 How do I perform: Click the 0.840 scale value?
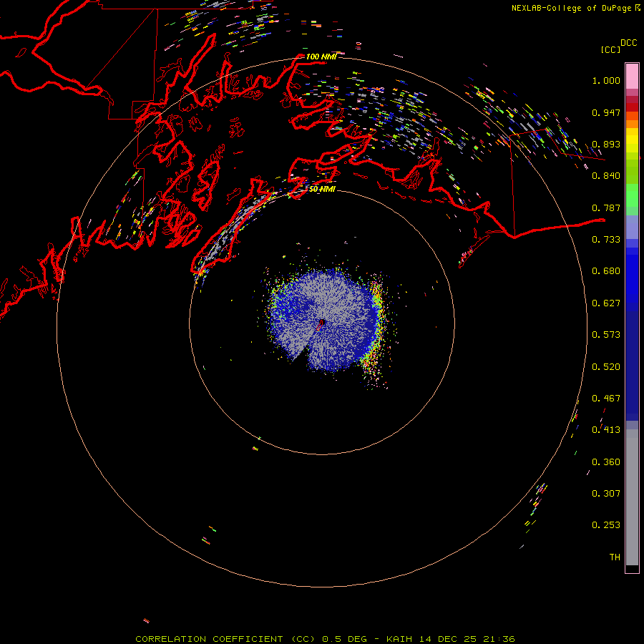(606, 176)
